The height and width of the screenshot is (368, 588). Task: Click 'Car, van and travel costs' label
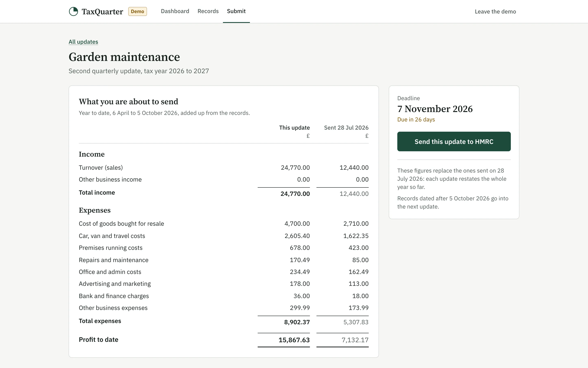click(x=112, y=236)
